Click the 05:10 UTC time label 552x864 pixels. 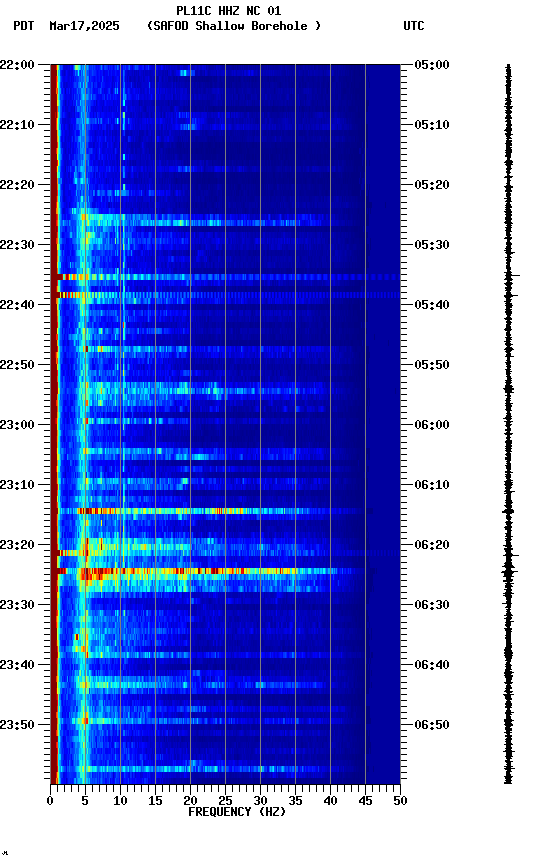[x=432, y=125]
